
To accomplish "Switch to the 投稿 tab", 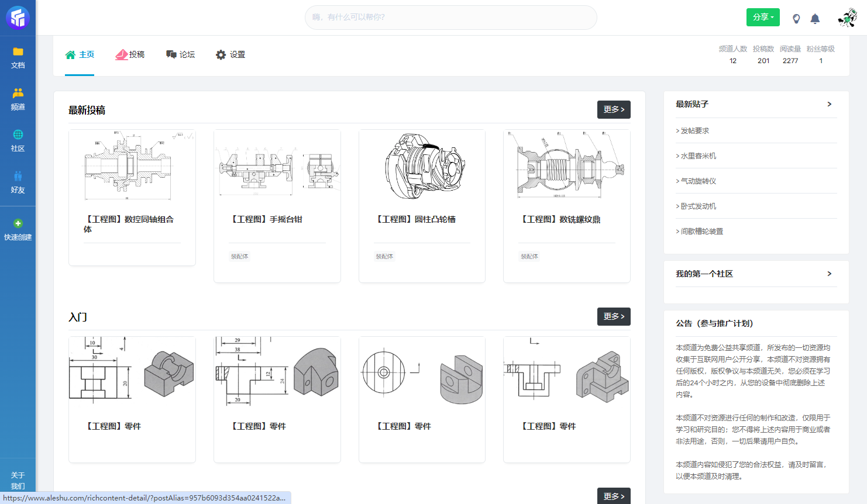I will [x=130, y=54].
